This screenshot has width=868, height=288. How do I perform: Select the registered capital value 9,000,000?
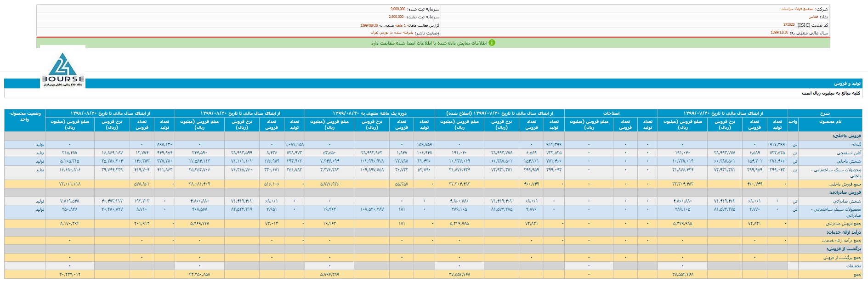[x=397, y=9]
